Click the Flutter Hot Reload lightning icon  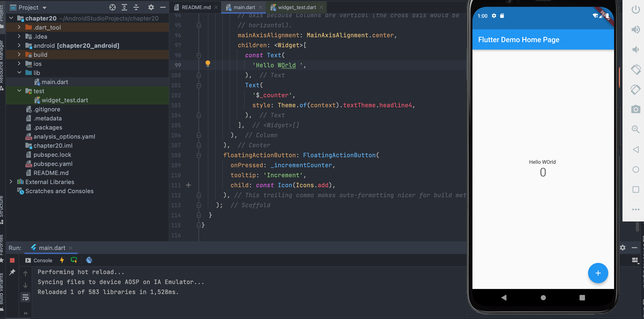[62, 260]
